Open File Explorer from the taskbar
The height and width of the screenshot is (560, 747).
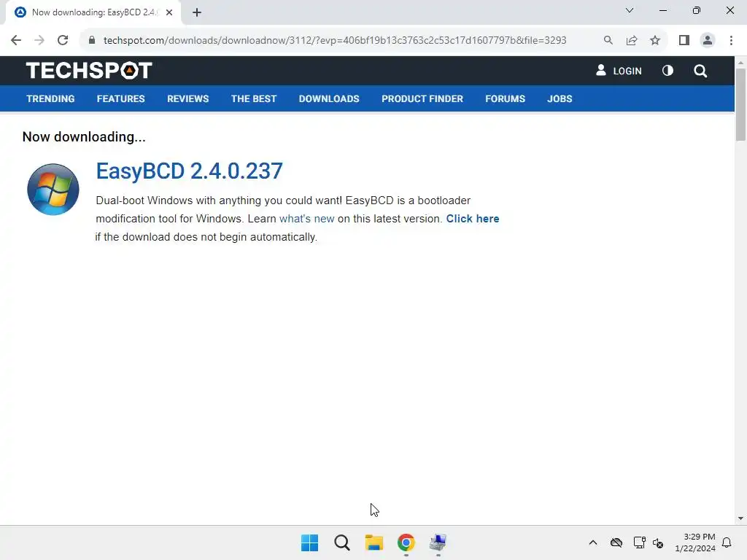[374, 542]
